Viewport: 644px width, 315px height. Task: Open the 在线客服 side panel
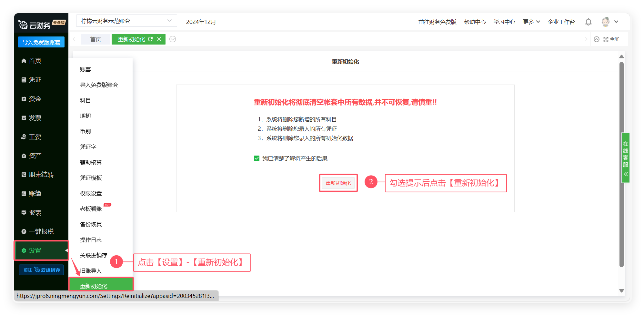pos(625,157)
